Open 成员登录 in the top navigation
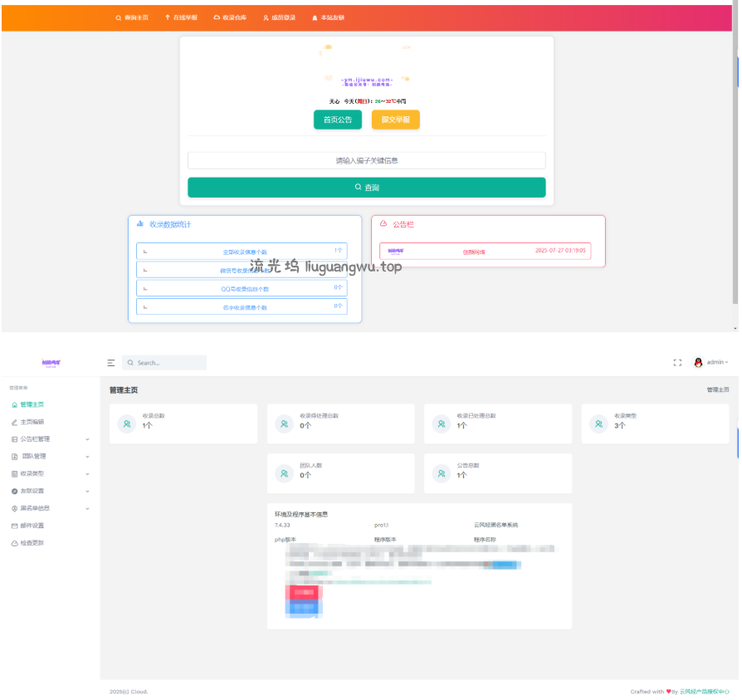The height and width of the screenshot is (700, 742). point(279,17)
